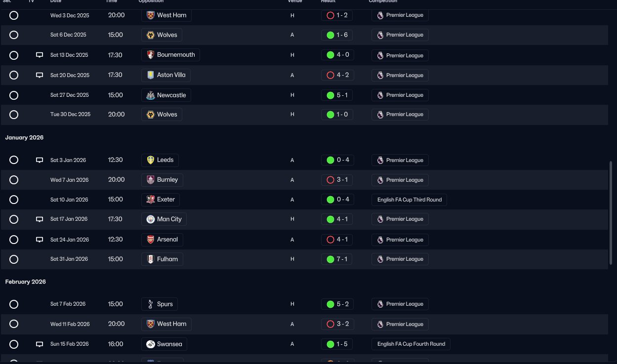Open English FA Cup Third Round competition
This screenshot has height=364, width=617.
[410, 200]
